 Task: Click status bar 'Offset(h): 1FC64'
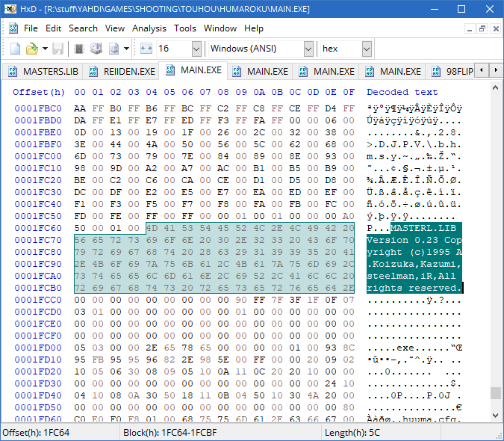pyautogui.click(x=36, y=433)
